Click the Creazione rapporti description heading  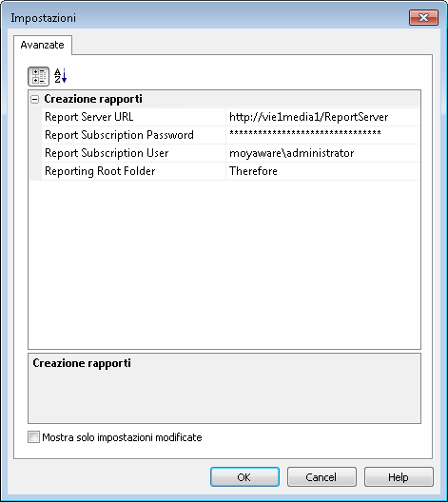[82, 363]
